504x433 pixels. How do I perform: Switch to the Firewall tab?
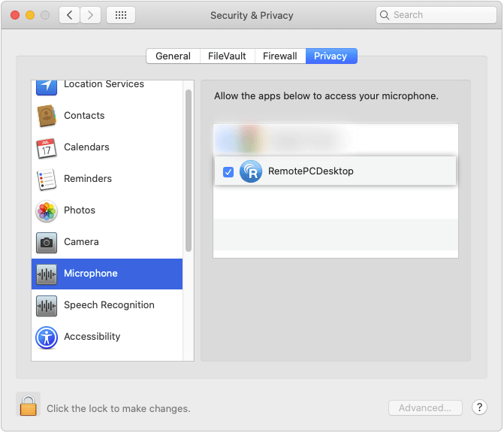[x=280, y=56]
